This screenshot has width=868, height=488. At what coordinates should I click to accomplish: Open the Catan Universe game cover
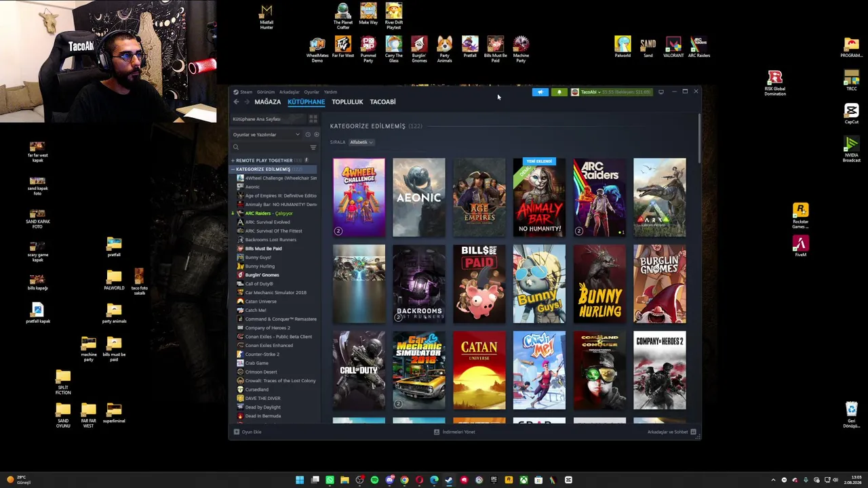(x=479, y=371)
